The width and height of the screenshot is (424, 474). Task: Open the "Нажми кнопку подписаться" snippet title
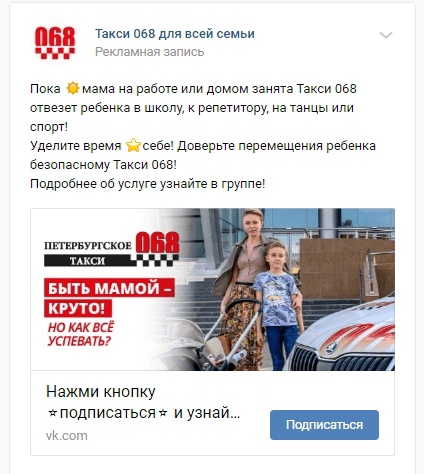click(143, 402)
